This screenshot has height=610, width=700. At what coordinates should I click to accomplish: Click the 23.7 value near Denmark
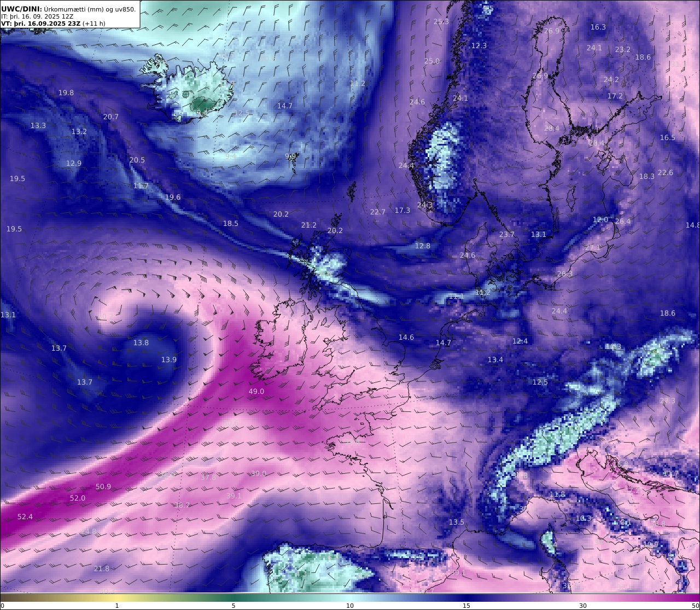[507, 235]
